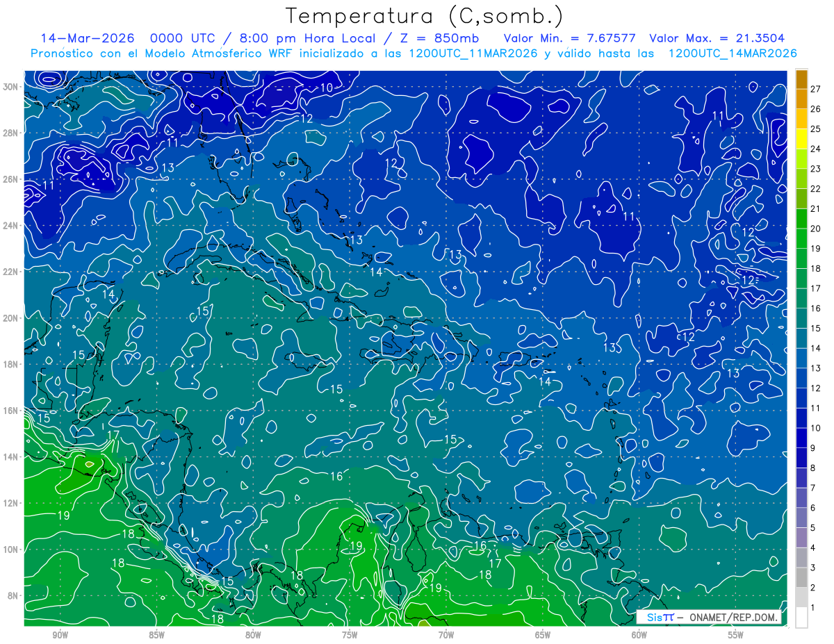Click the '85W' longitude axis label

pos(157,635)
